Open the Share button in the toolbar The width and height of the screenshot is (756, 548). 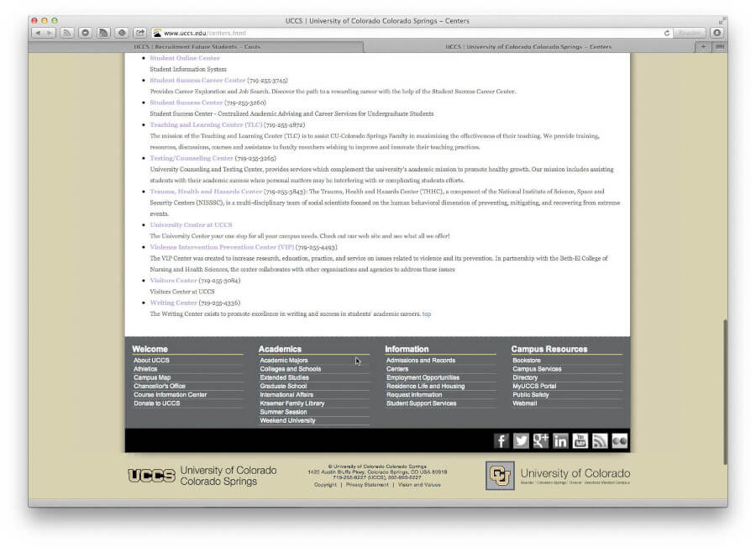139,33
